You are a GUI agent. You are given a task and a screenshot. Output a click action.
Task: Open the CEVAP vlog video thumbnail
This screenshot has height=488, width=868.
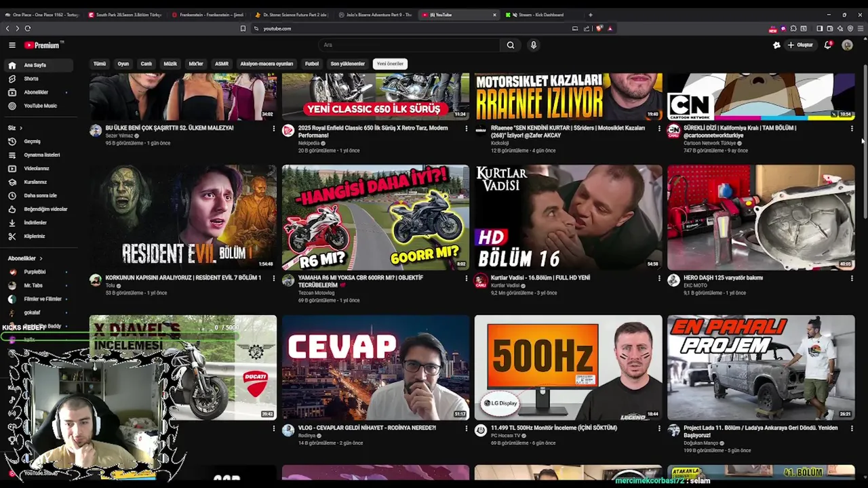pyautogui.click(x=376, y=367)
